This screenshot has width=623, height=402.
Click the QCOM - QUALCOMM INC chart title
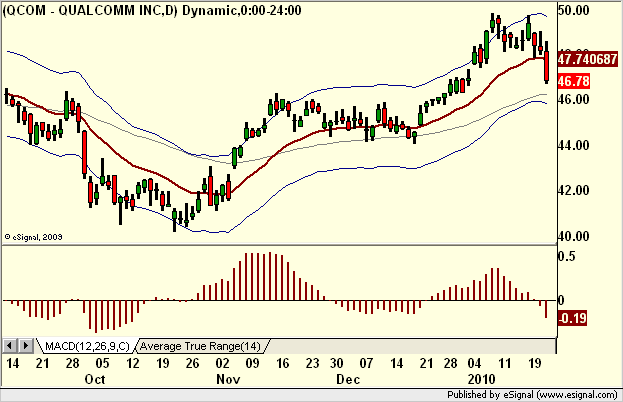(152, 10)
